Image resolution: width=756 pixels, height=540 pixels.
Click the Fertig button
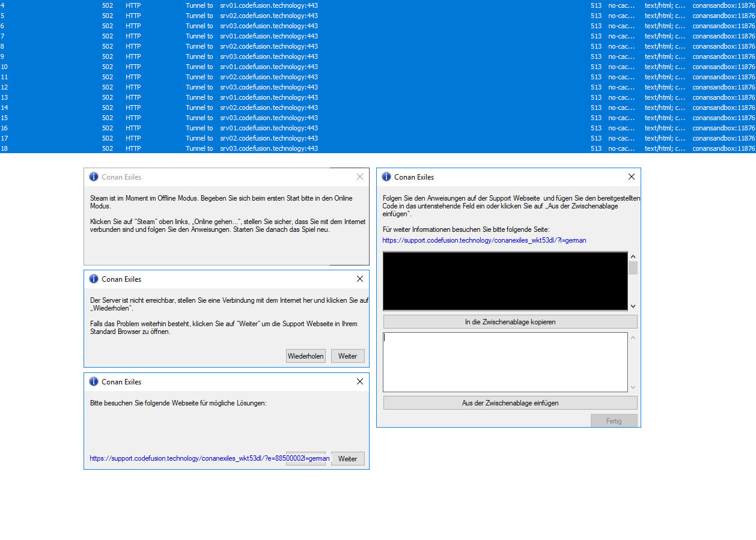(614, 421)
